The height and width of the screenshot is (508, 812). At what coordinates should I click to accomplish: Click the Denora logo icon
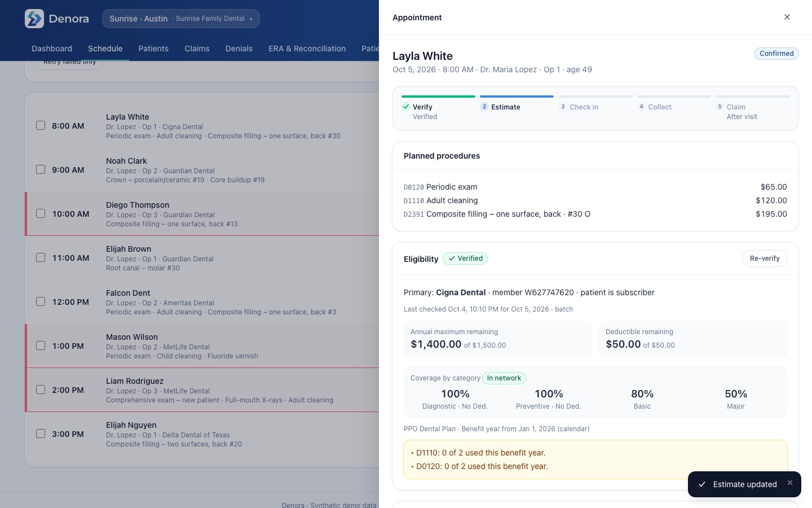tap(34, 19)
